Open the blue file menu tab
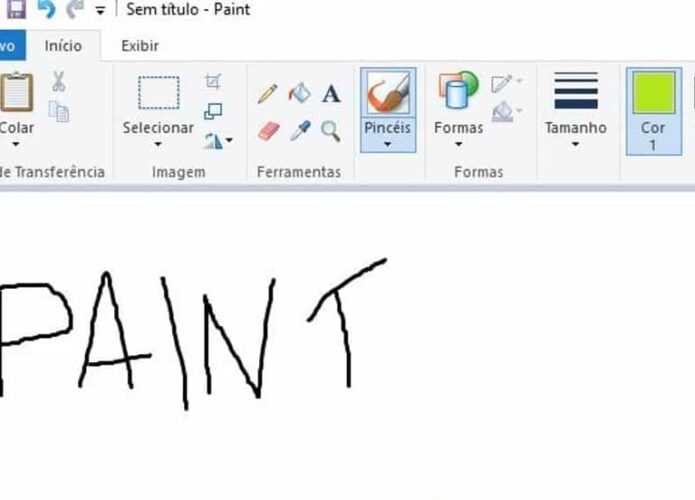 click(12, 46)
